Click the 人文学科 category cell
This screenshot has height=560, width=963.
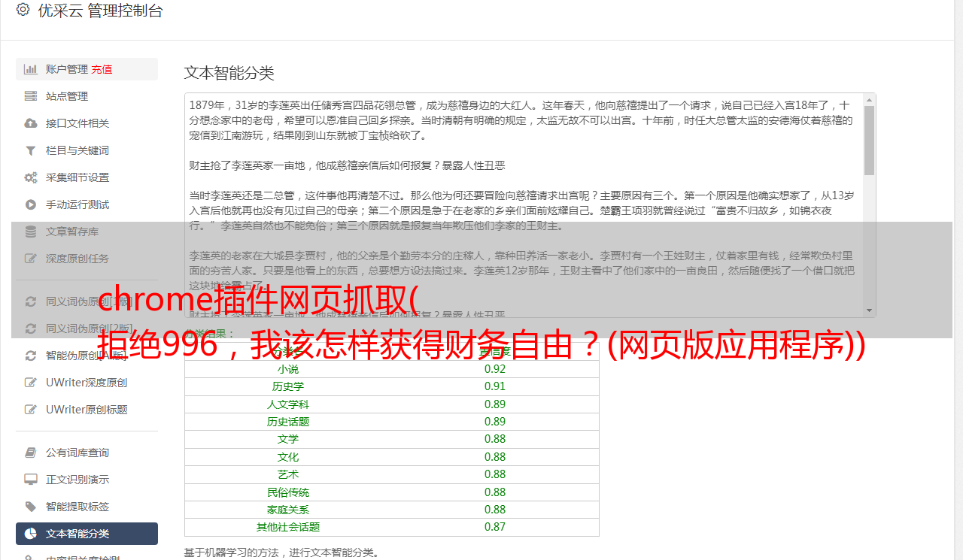(287, 404)
